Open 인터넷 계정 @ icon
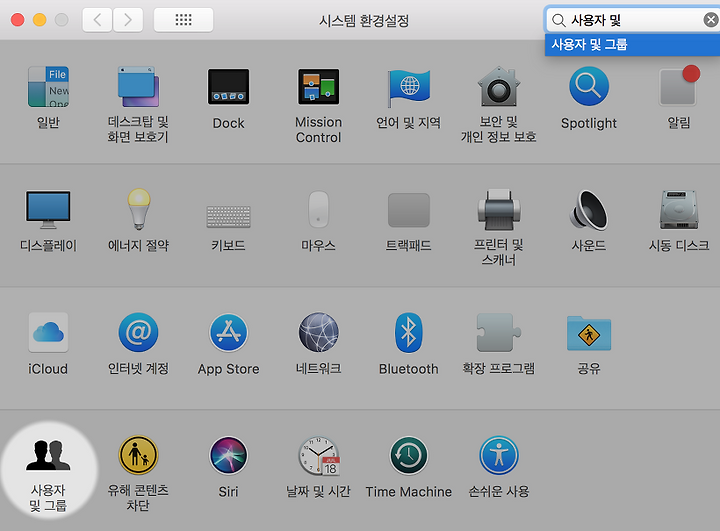This screenshot has height=531, width=720. pyautogui.click(x=138, y=333)
